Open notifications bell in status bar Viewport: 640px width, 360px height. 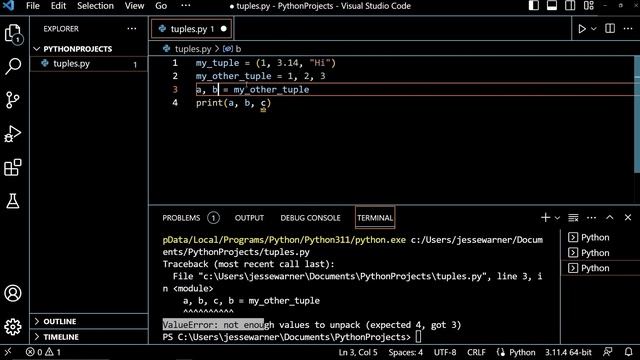click(629, 352)
